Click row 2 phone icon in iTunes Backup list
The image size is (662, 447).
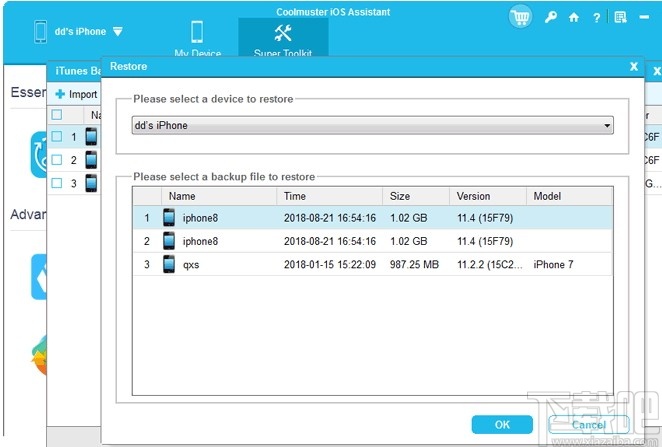pyautogui.click(x=91, y=160)
